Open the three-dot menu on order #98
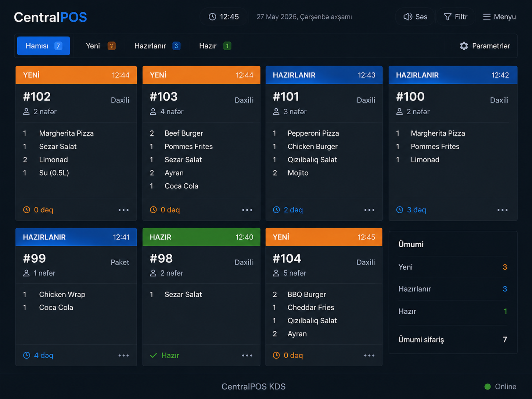 tap(247, 356)
